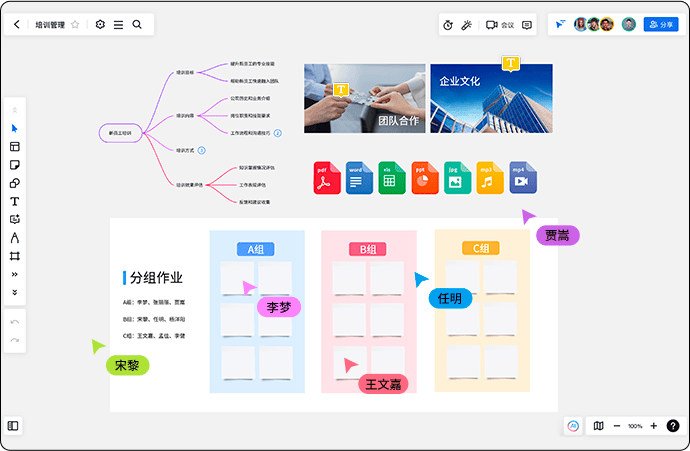Open the hamburger menu in top bar

coord(118,25)
